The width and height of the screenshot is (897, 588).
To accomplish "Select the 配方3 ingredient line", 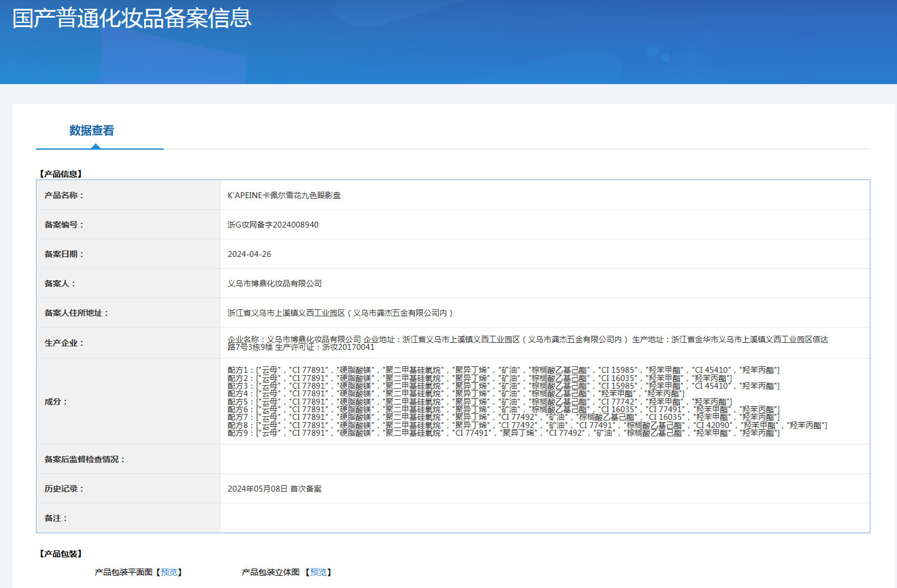I will pos(503,386).
